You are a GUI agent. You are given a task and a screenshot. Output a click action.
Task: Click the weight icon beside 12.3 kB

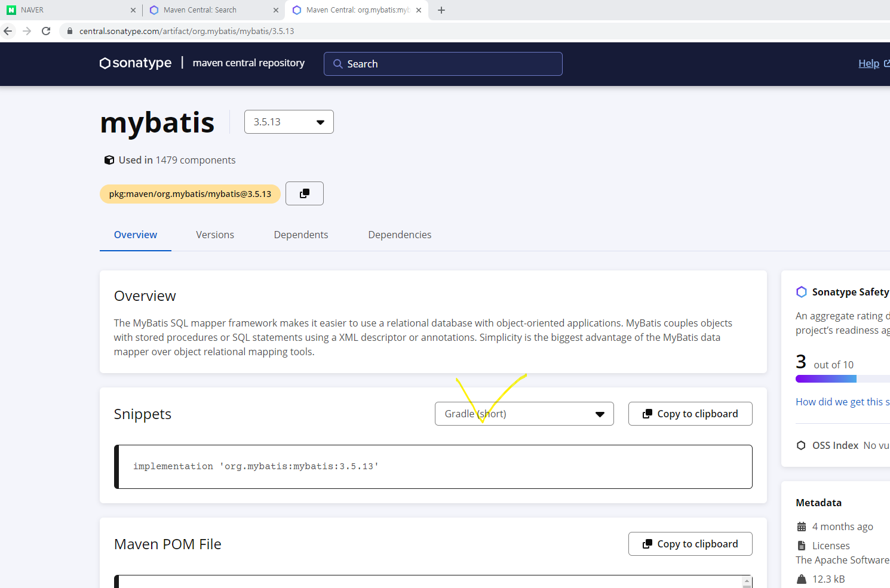pyautogui.click(x=802, y=579)
